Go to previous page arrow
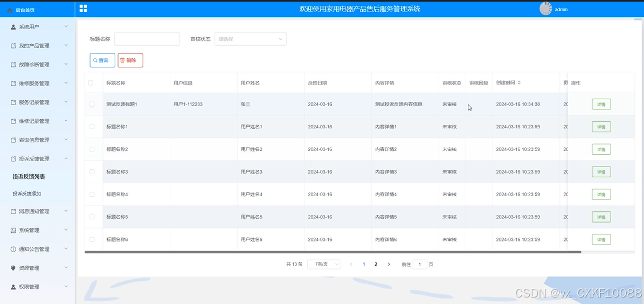Image resolution: width=644 pixels, height=304 pixels. tap(351, 264)
